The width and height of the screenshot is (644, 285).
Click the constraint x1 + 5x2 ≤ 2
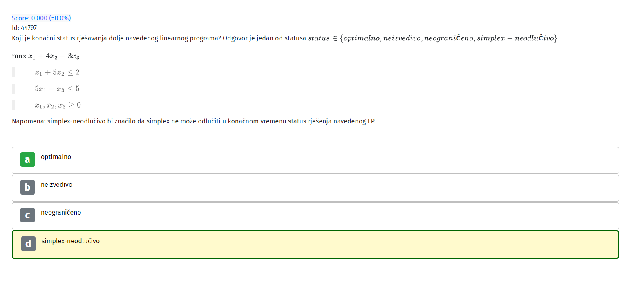tap(57, 72)
